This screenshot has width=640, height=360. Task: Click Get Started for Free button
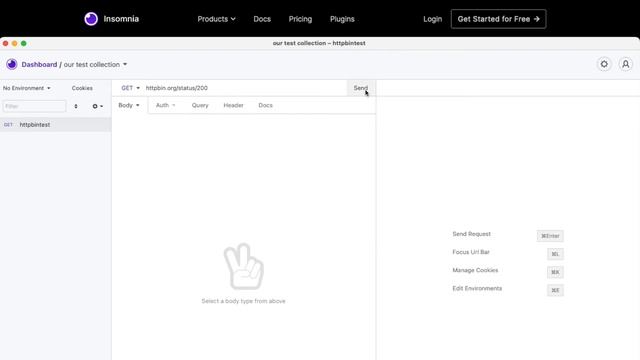coord(498,19)
